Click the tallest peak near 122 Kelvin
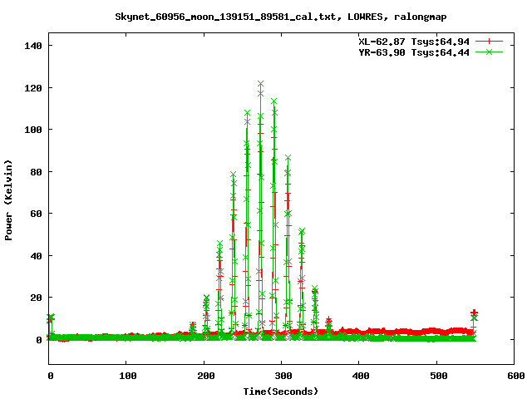The width and height of the screenshot is (532, 399). coord(260,84)
